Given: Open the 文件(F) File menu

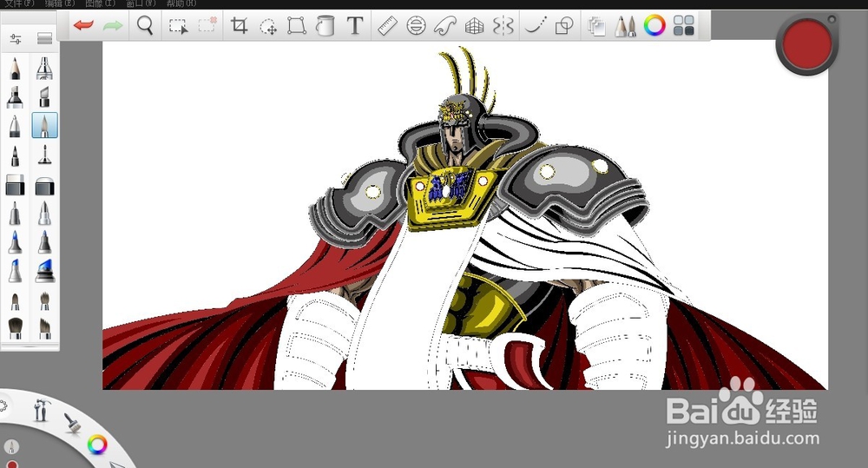Looking at the screenshot, I should click(20, 3).
